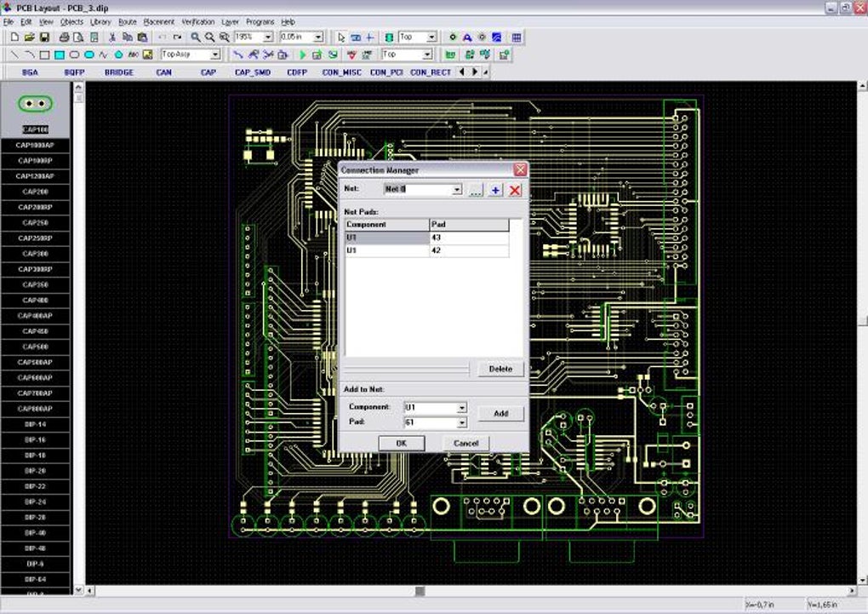Click the Save floppy disk icon

point(44,37)
